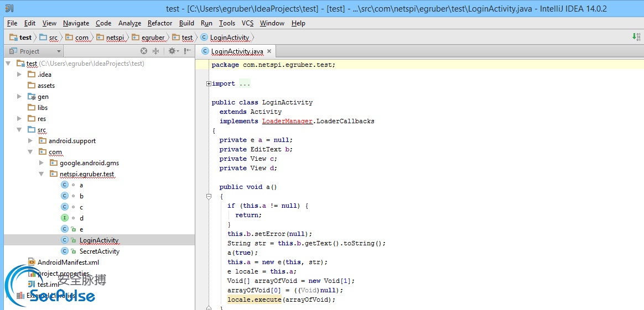Click the src breadcrumb

49,38
